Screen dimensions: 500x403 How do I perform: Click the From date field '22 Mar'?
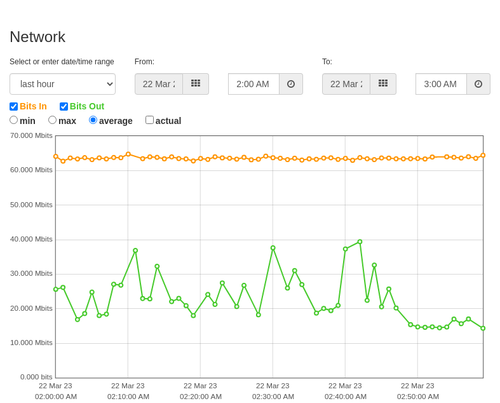pyautogui.click(x=159, y=84)
